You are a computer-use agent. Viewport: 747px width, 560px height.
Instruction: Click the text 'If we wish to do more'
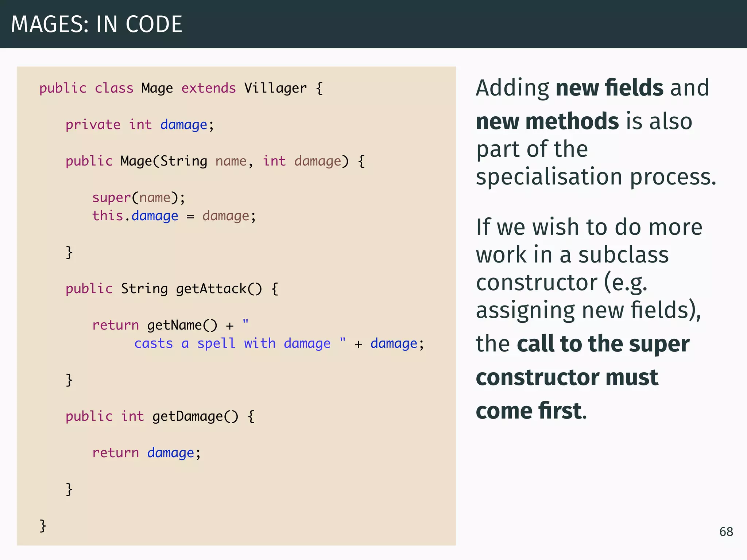tap(589, 227)
